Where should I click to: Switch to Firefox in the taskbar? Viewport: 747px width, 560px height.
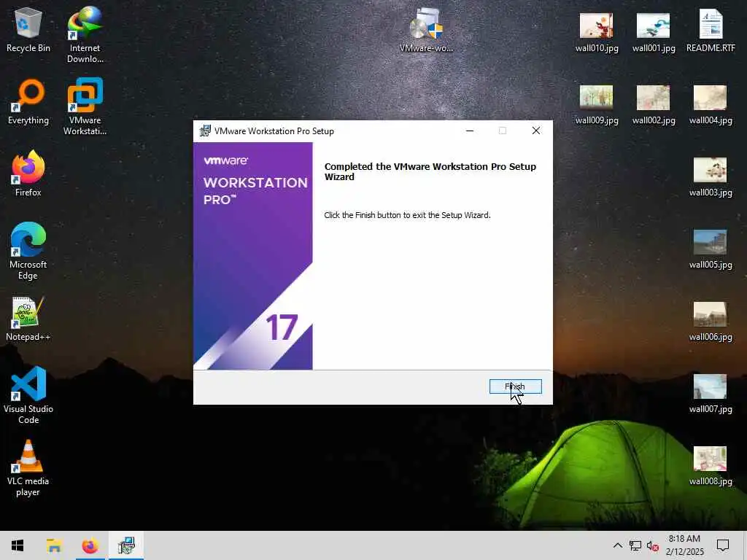click(90, 545)
